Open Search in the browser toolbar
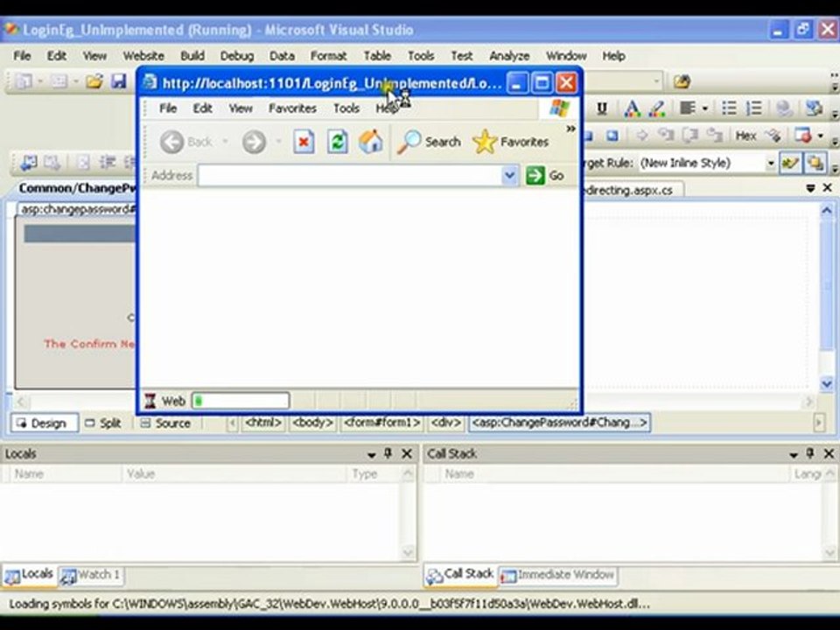Screen dimensions: 840x630 [x=429, y=142]
